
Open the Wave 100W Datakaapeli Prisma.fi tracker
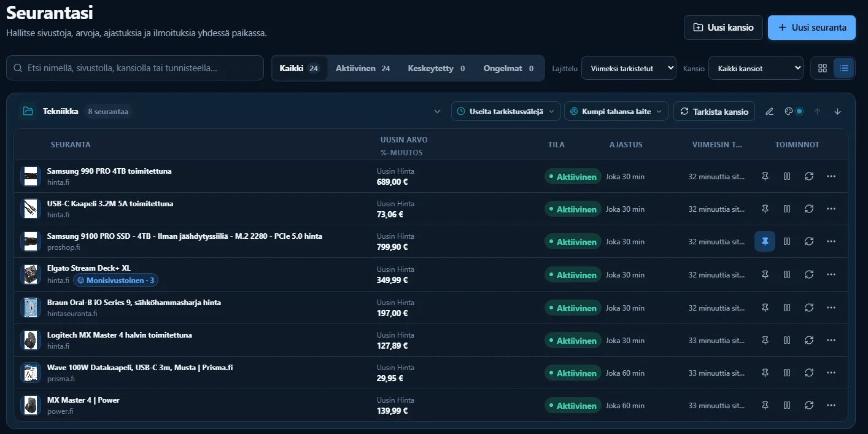coord(140,367)
